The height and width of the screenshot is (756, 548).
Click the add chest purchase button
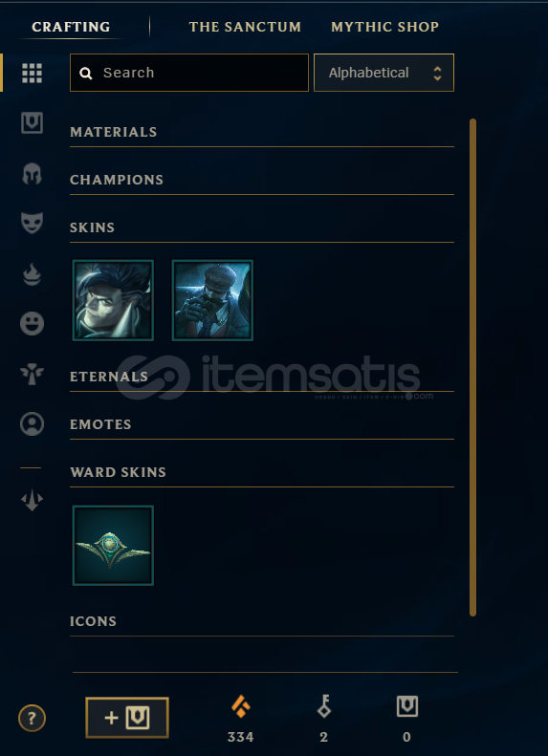(127, 718)
